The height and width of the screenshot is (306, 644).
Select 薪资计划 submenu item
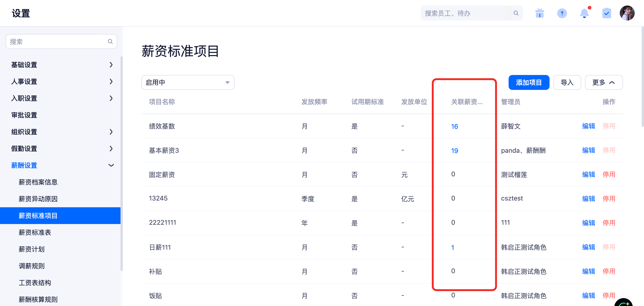click(31, 249)
